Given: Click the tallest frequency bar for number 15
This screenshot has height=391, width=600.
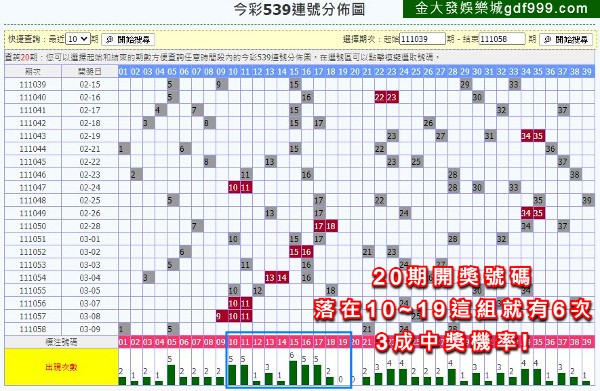Looking at the screenshot, I should click(x=294, y=373).
